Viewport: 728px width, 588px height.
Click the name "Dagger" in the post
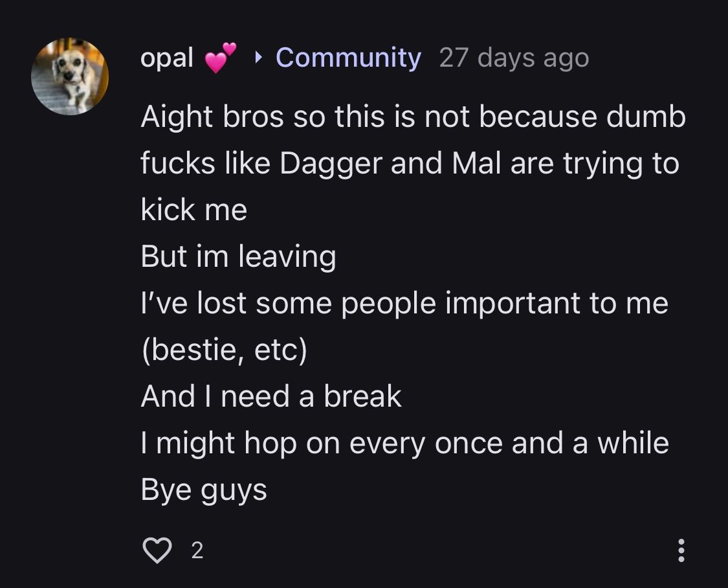point(331,164)
